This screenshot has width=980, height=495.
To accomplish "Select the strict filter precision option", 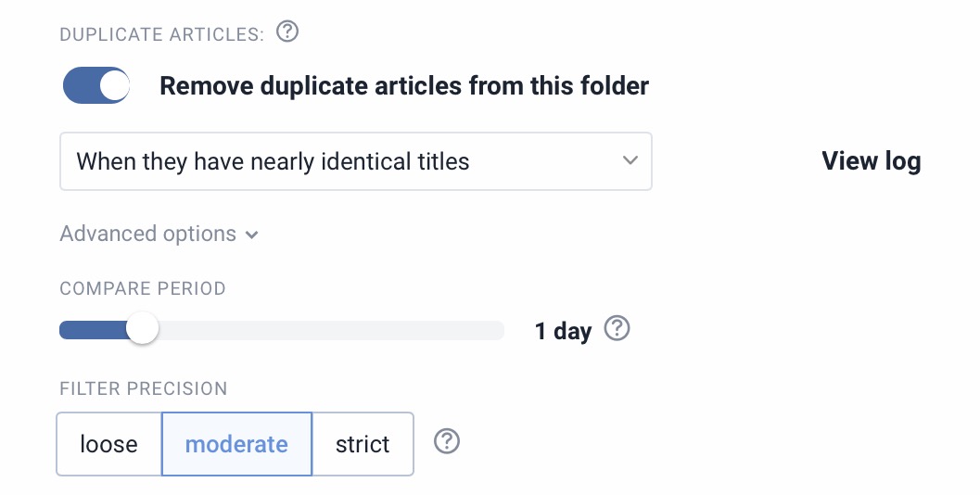I will [363, 444].
